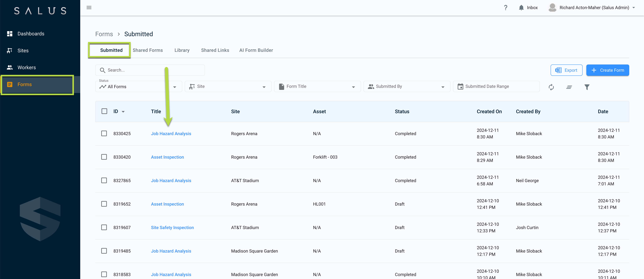Click the refresh list icon

click(x=551, y=87)
